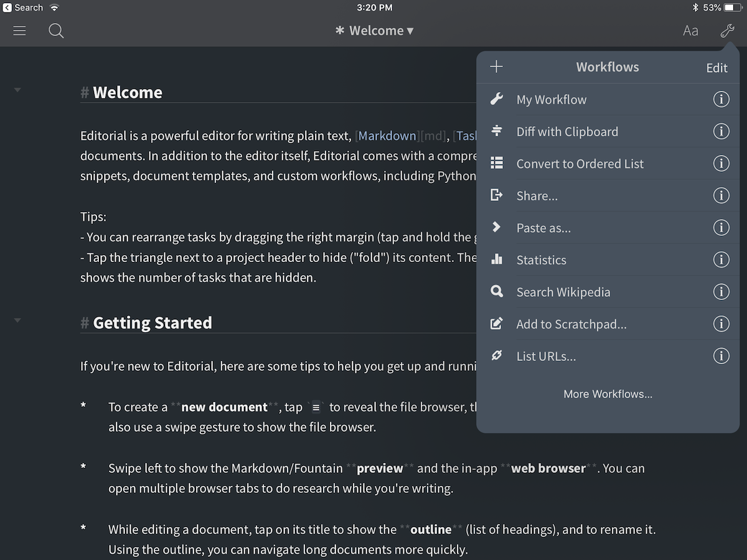Click the wrench icon beside My Workflow
Screen dimensions: 747x560
[497, 99]
